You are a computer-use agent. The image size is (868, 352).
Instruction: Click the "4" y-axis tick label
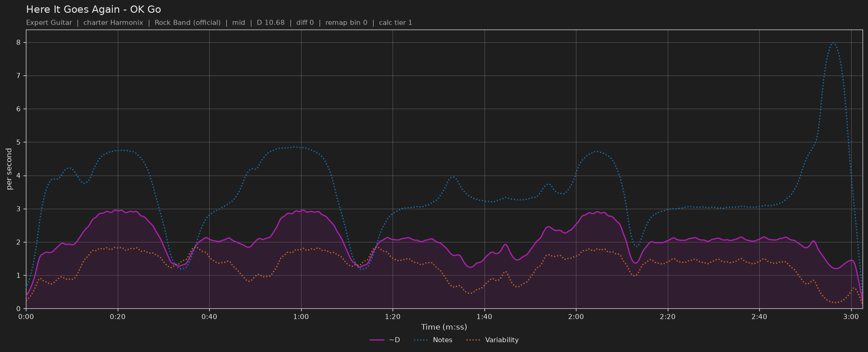(x=19, y=176)
